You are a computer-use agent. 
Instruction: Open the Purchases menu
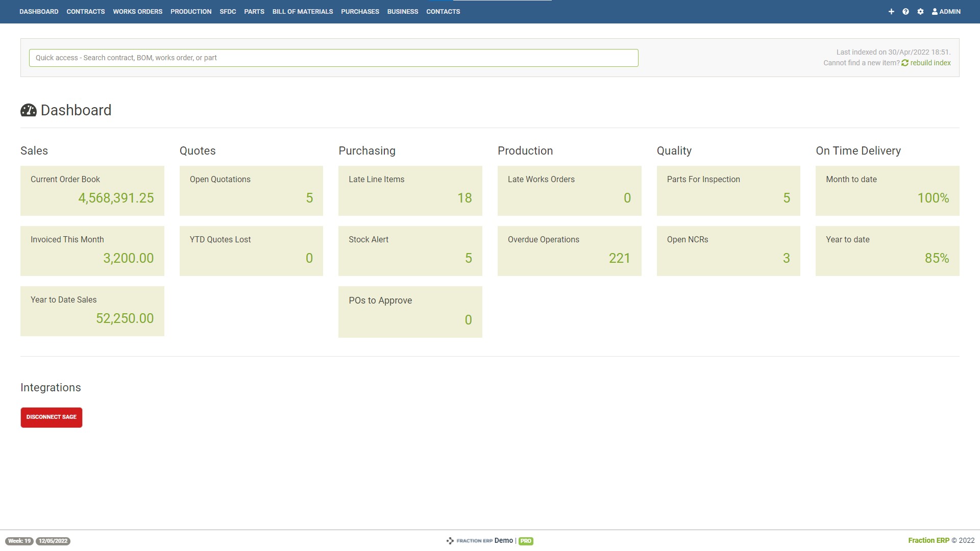point(360,11)
